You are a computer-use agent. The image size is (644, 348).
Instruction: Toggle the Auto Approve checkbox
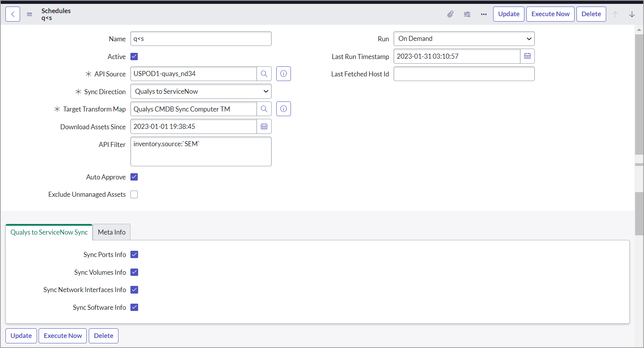(x=134, y=177)
